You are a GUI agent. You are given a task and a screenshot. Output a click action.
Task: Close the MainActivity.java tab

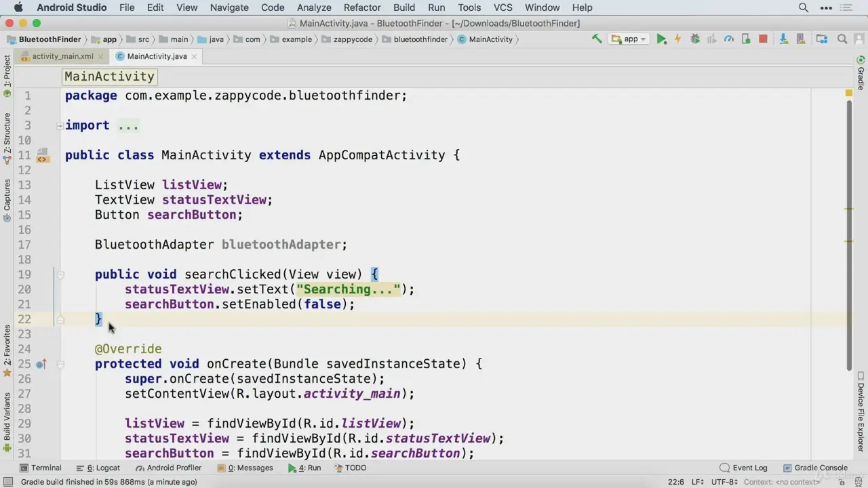click(194, 56)
